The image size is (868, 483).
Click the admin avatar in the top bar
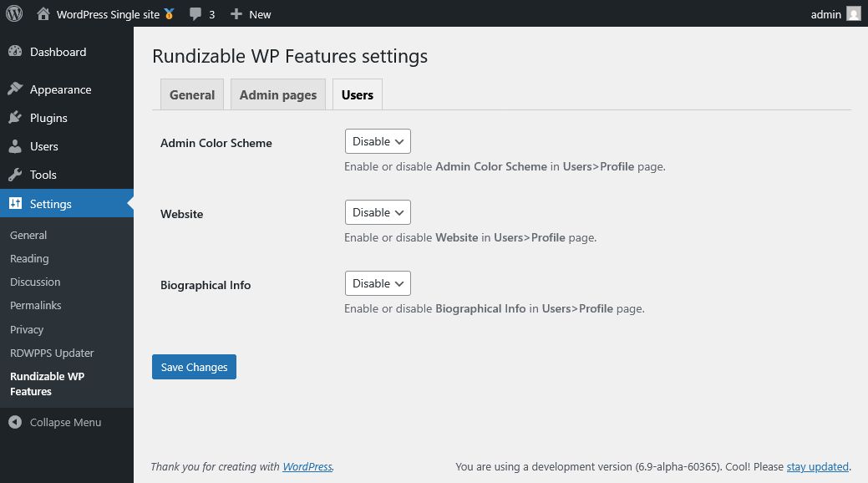(853, 13)
